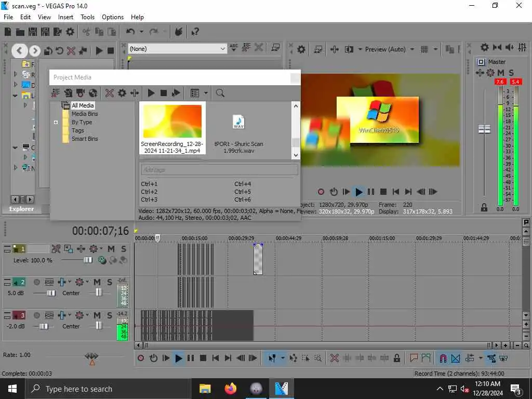The height and width of the screenshot is (399, 532).
Task: Click the New project icon in main toolbar
Action: (x=8, y=32)
